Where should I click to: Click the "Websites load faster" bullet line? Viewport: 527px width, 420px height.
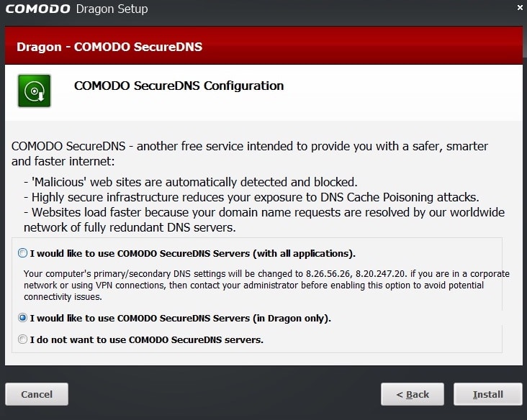click(x=264, y=212)
